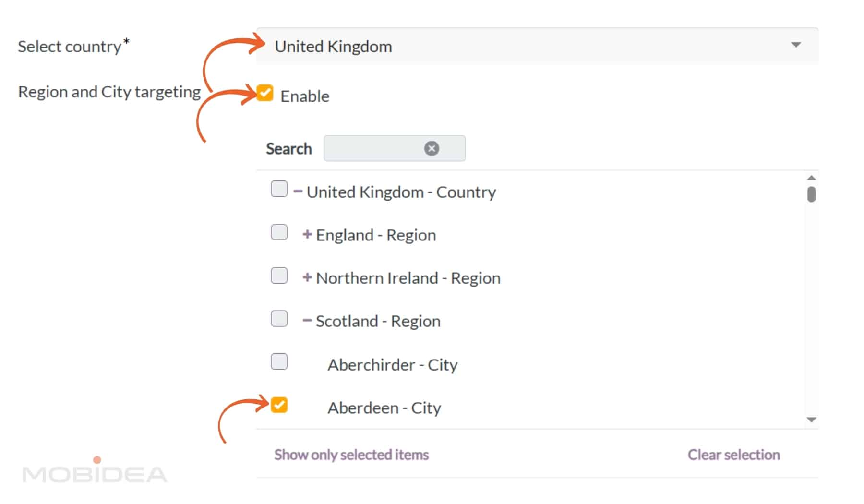Collapse the United Kingdom country node

click(298, 192)
